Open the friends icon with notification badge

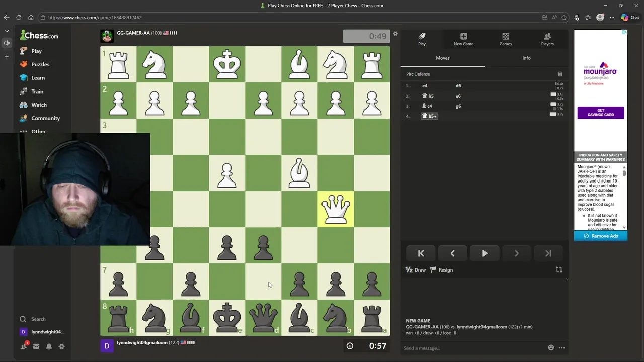(x=24, y=346)
